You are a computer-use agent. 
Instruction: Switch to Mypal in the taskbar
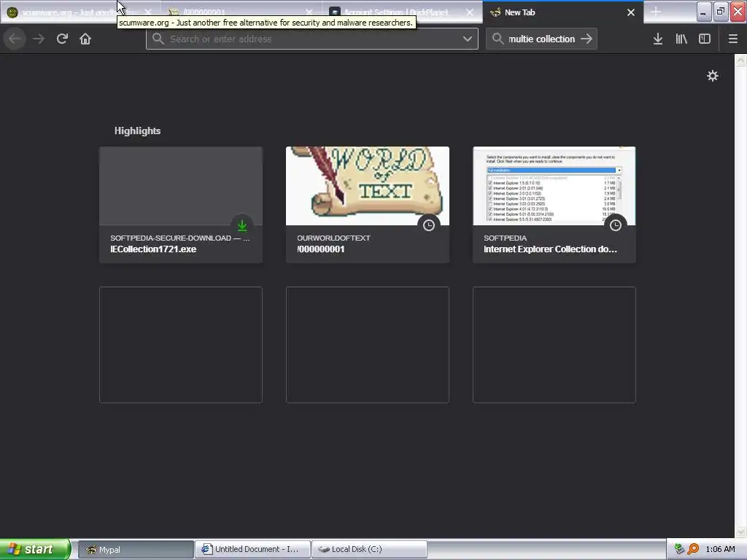pos(135,550)
